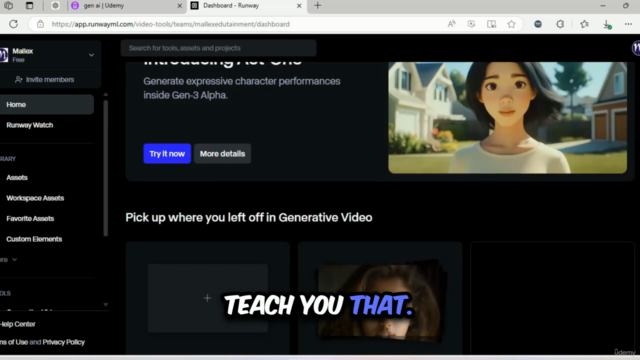Image resolution: width=640 pixels, height=360 pixels.
Task: Open a new browser tab
Action: [x=318, y=6]
